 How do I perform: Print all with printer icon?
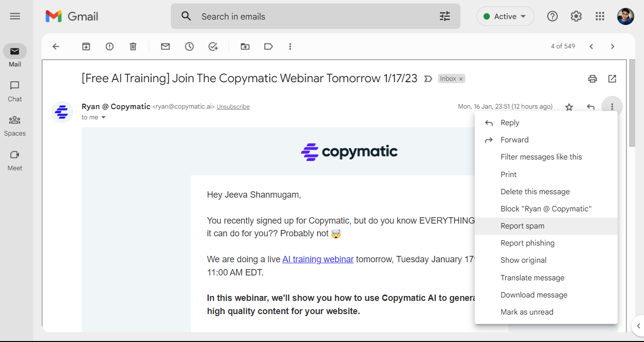pos(593,79)
